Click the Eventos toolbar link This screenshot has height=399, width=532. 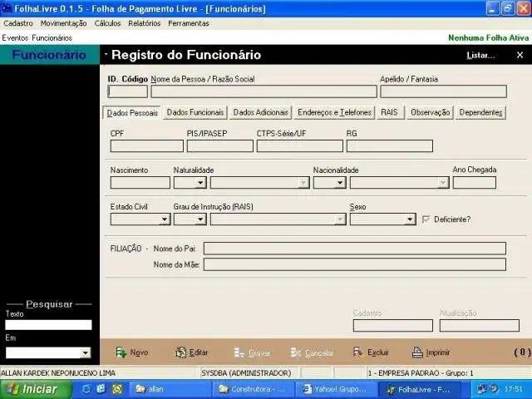[15, 38]
